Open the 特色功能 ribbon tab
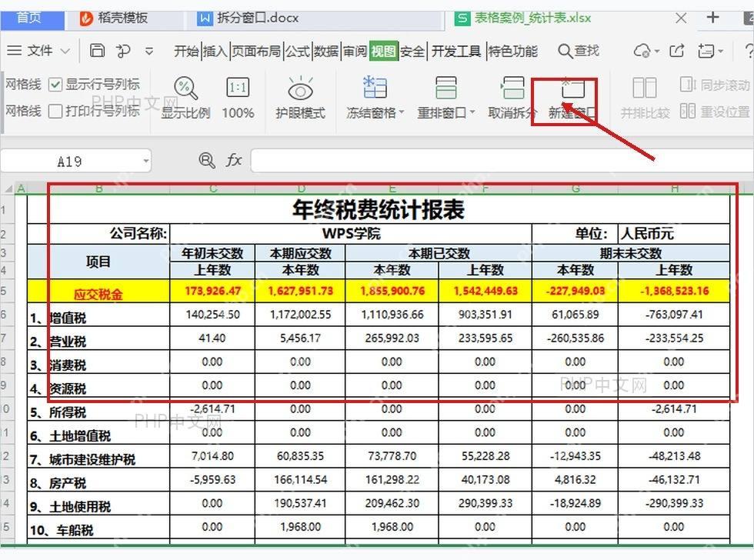This screenshot has height=560, width=754. [513, 51]
